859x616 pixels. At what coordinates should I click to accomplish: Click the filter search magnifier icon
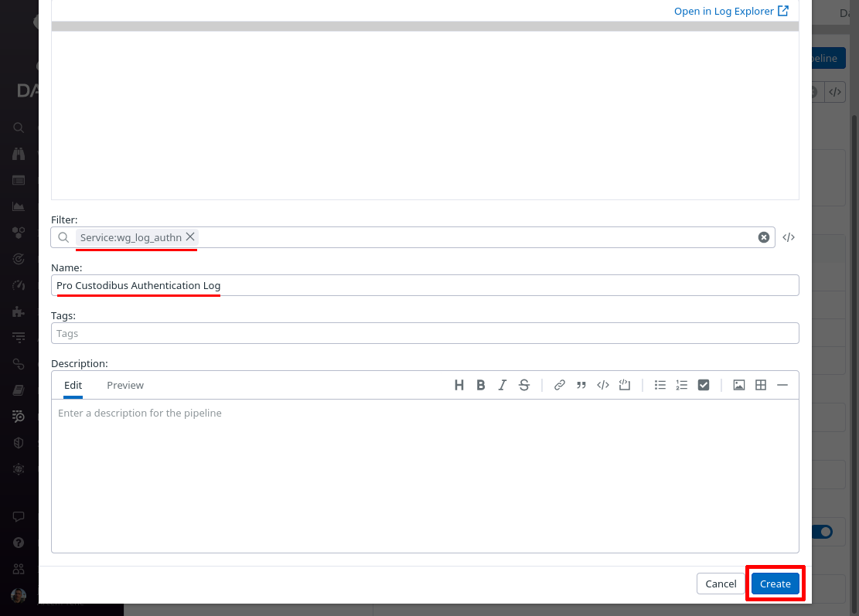click(x=63, y=237)
